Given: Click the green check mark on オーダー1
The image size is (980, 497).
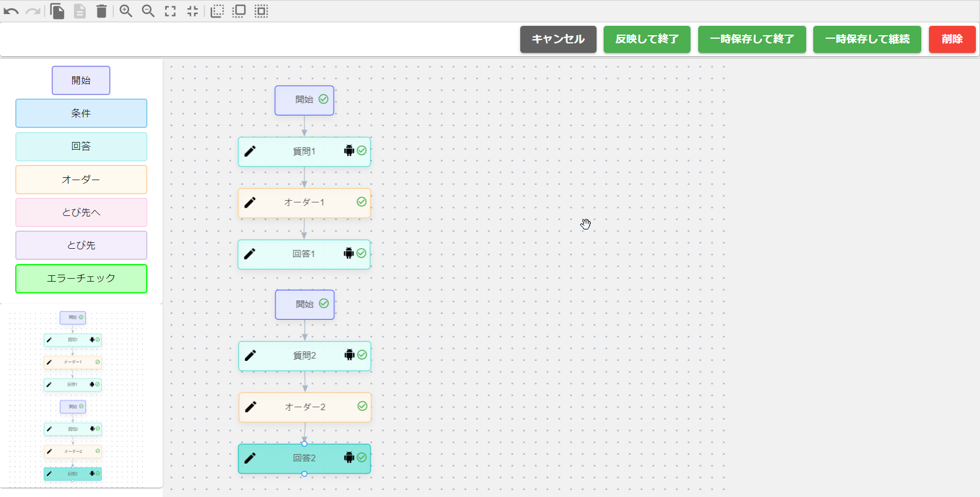Looking at the screenshot, I should (x=362, y=202).
